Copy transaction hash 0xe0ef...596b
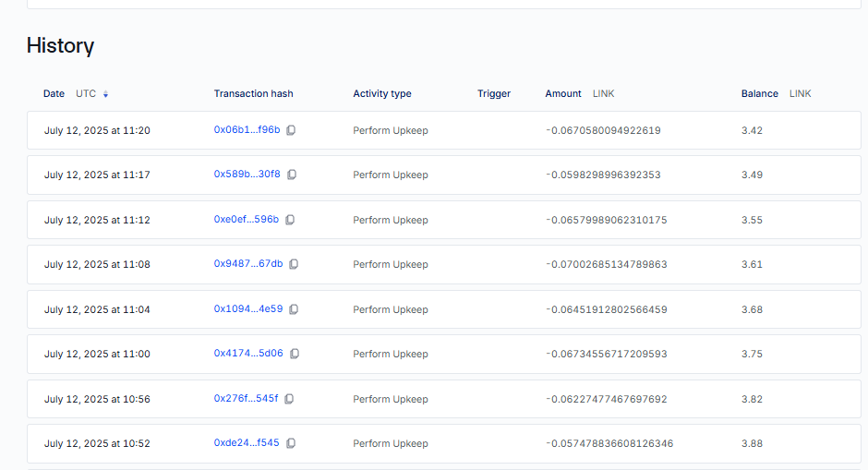The height and width of the screenshot is (470, 868). point(290,220)
